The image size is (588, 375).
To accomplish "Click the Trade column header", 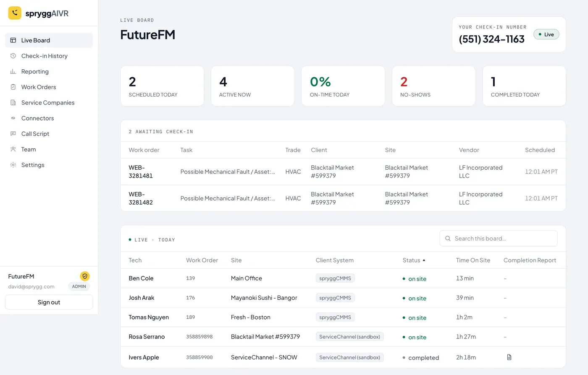I will tap(293, 150).
